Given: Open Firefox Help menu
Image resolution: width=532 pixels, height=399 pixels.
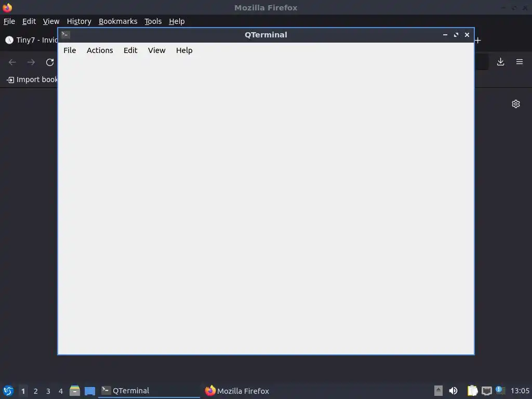Looking at the screenshot, I should [177, 21].
